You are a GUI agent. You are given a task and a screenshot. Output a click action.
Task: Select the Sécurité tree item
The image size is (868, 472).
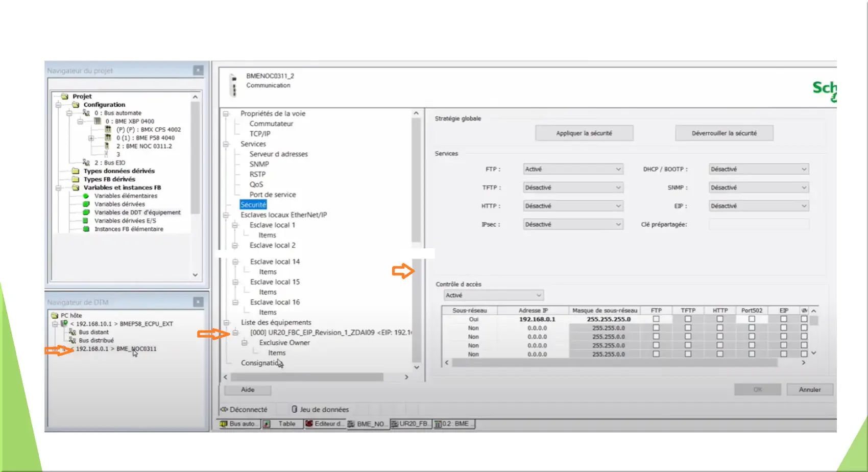click(253, 205)
